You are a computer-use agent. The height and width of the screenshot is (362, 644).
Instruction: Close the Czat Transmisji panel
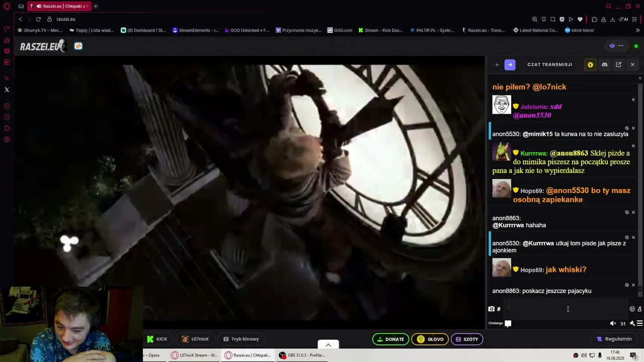pyautogui.click(x=632, y=65)
